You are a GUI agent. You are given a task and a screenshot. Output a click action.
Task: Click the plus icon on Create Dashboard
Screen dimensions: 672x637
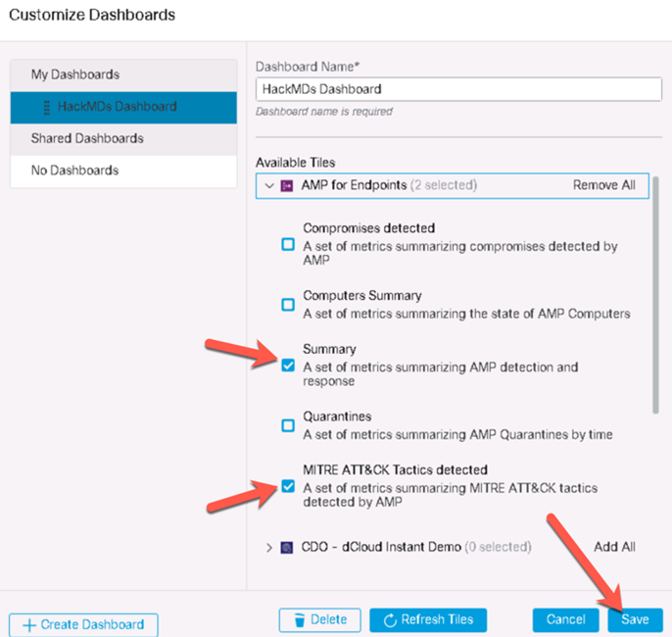29,625
